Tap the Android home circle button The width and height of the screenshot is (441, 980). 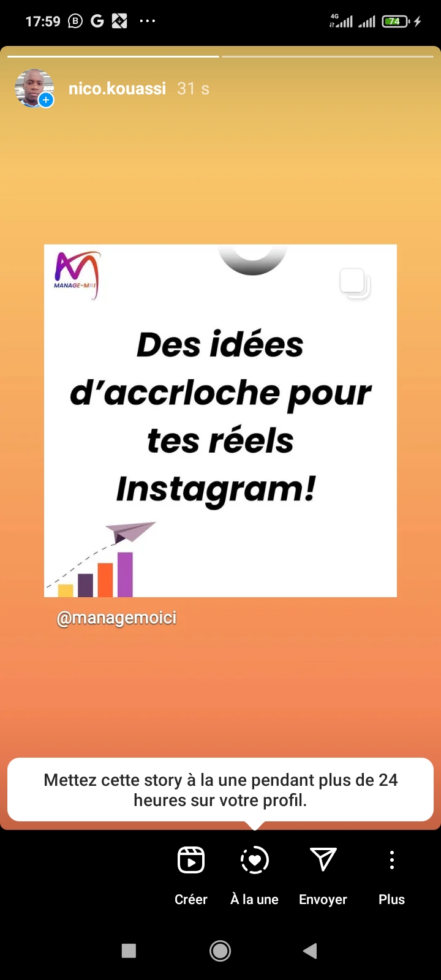click(221, 951)
